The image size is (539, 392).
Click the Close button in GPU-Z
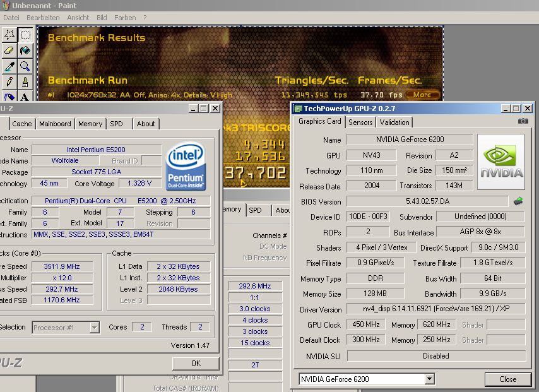coord(507,379)
